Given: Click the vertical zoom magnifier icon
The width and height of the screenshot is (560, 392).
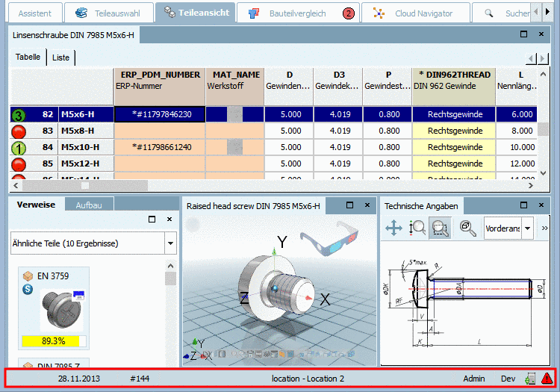Looking at the screenshot, I should [417, 228].
